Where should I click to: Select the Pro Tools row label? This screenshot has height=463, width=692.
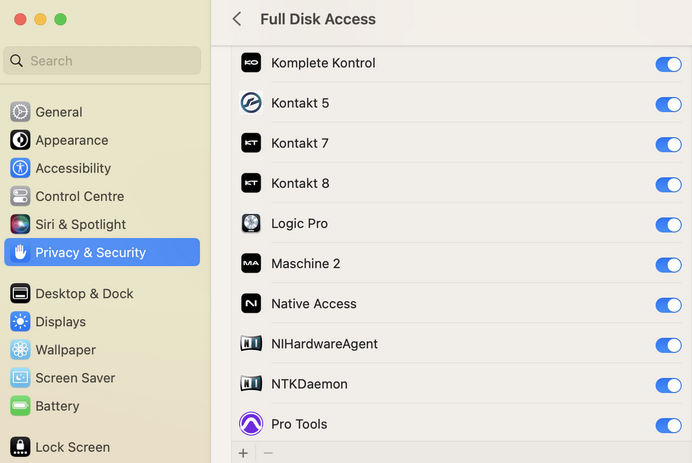tap(299, 424)
